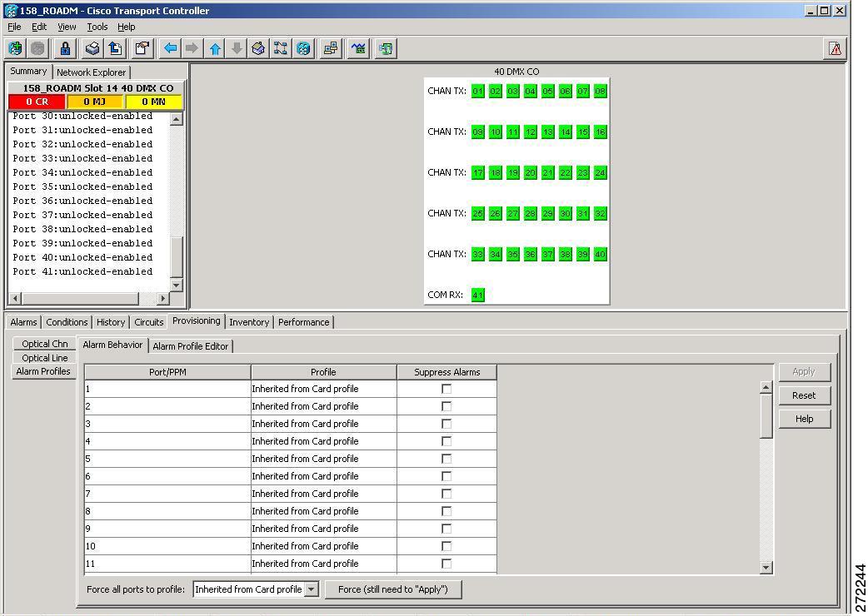Click the gray down arrow icon

click(237, 48)
